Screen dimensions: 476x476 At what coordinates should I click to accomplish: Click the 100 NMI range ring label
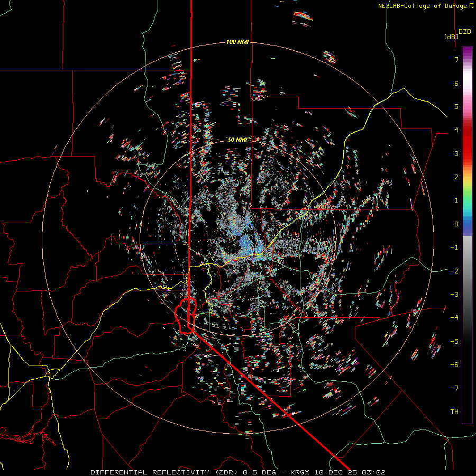[237, 42]
